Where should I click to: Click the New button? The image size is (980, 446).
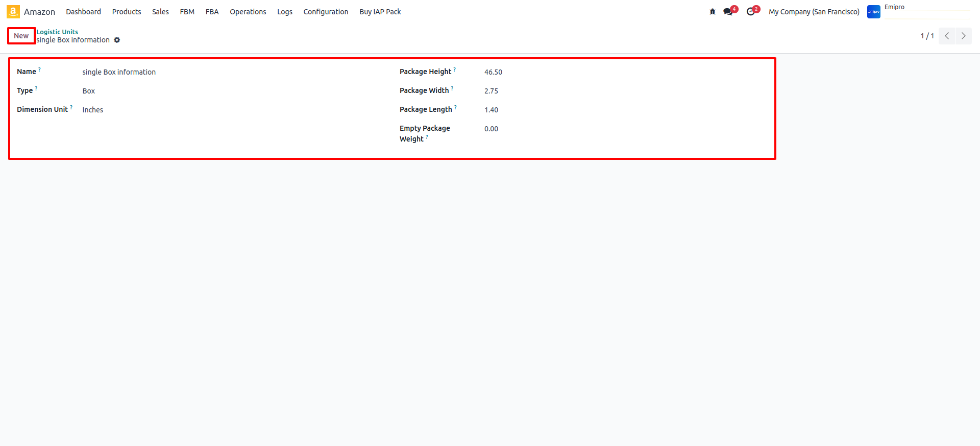(21, 36)
